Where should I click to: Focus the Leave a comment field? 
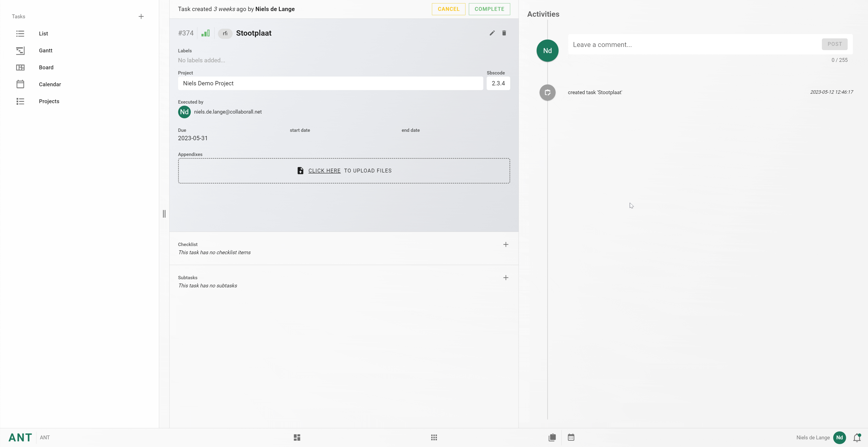tap(694, 45)
